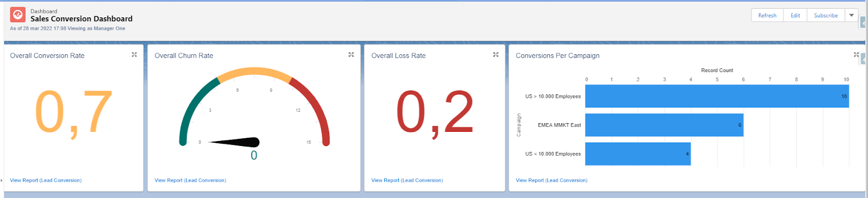The image size is (868, 198).
Task: Click the US > 10.000 Employees bar
Action: click(717, 97)
